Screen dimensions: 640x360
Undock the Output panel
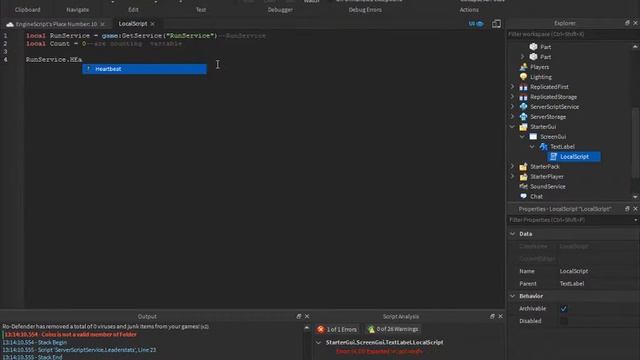click(299, 316)
